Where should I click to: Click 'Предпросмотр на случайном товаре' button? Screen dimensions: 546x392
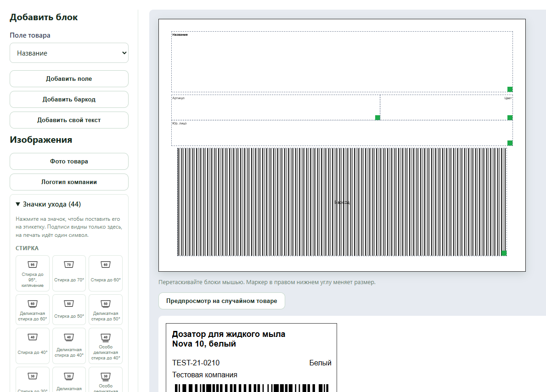coord(221,301)
